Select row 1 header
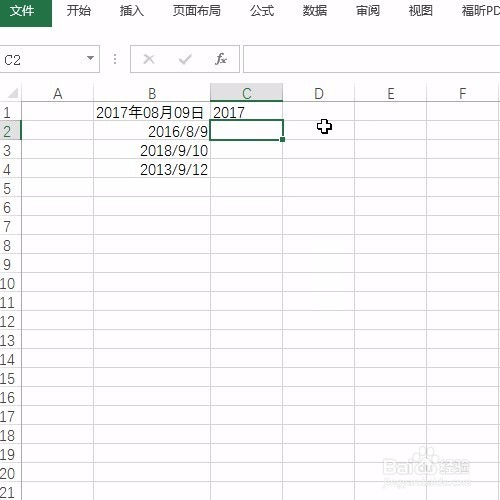Screen dimensions: 500x500 click(10, 112)
